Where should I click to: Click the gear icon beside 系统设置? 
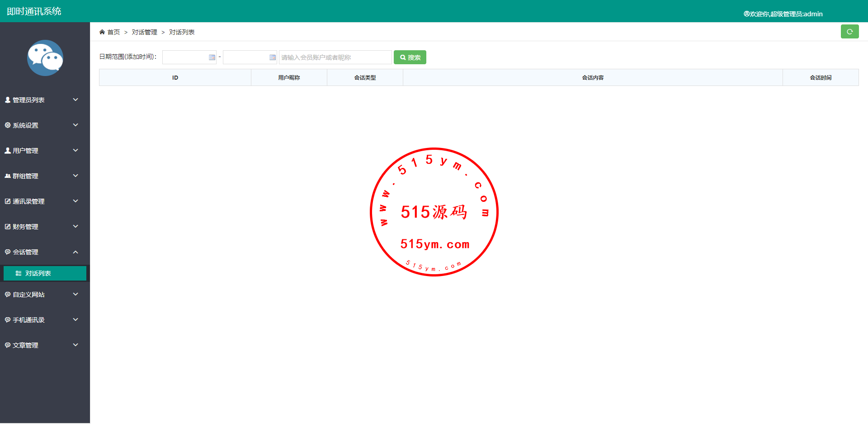pyautogui.click(x=8, y=125)
